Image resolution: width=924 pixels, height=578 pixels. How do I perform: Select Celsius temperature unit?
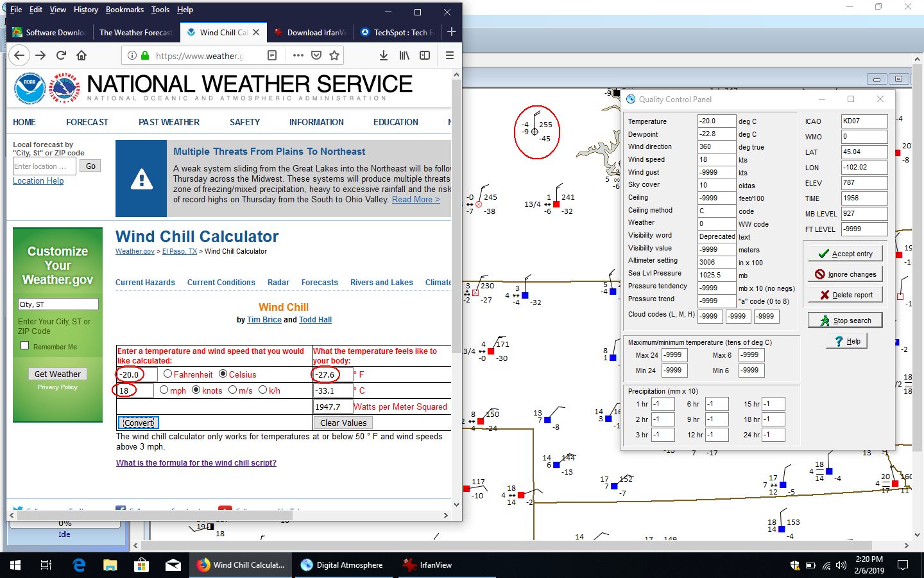(x=223, y=374)
